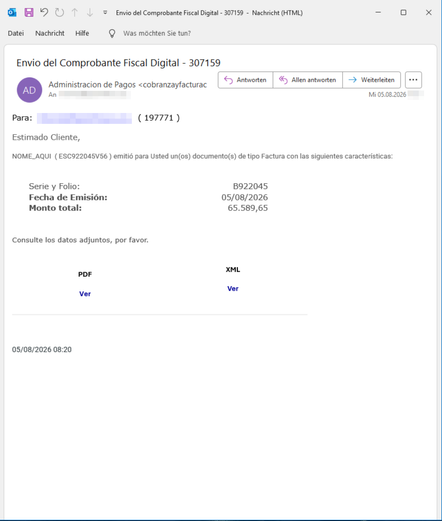The image size is (442, 521).
Task: Click the lightbulb Tell Me icon
Action: tap(112, 33)
